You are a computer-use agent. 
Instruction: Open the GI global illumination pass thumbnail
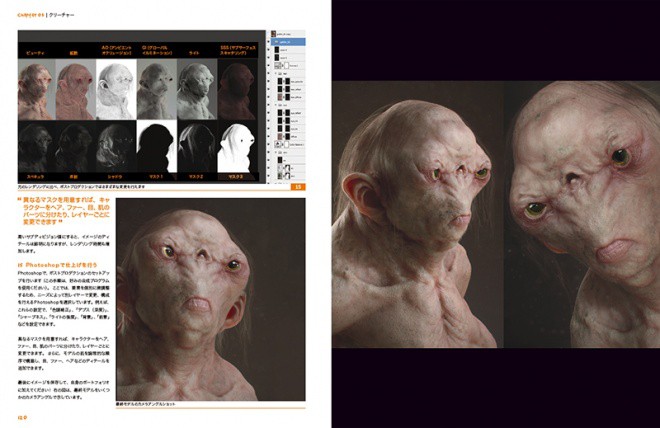click(x=157, y=89)
